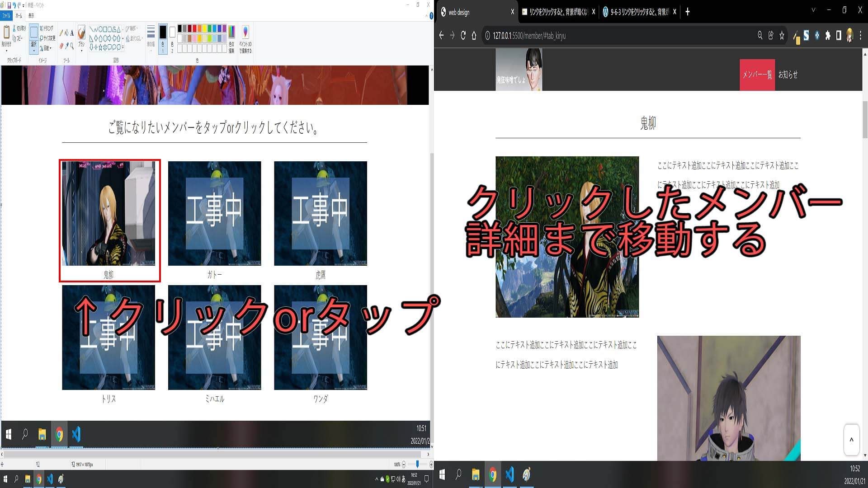Select the Color picker eyedropper tool

point(66,46)
